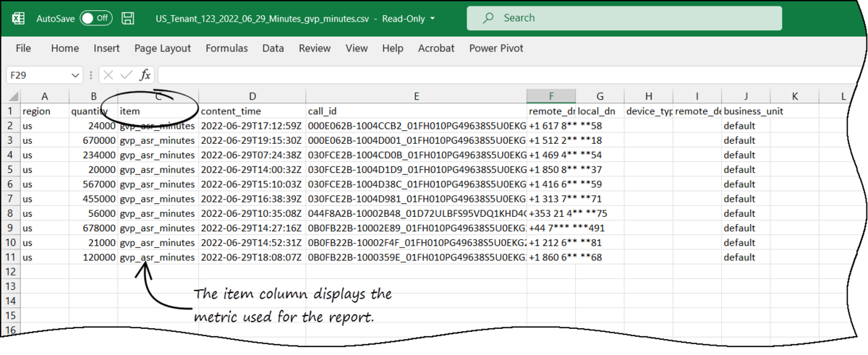Open the File menu
This screenshot has width=868, height=355.
(23, 48)
